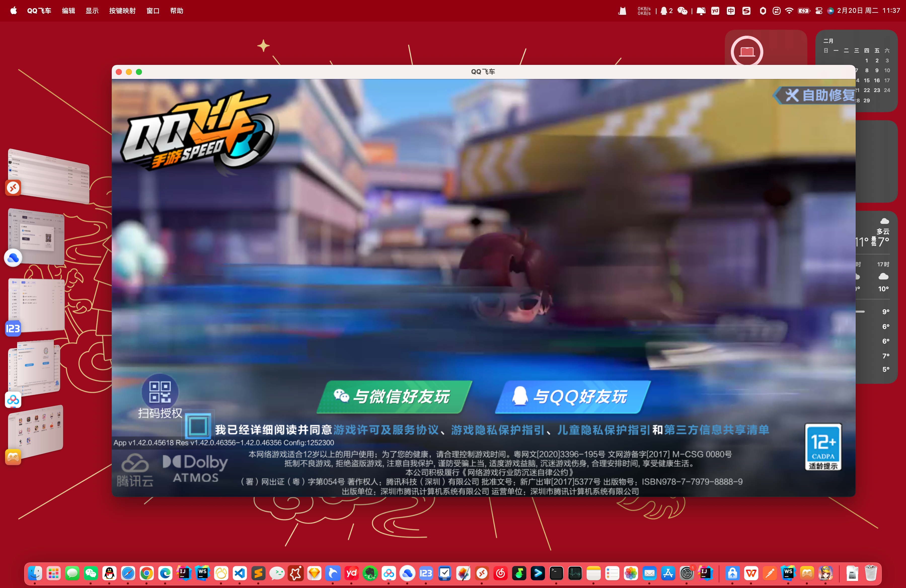Image resolution: width=906 pixels, height=588 pixels.
Task: Open Sketch from the Dock
Action: point(314,573)
